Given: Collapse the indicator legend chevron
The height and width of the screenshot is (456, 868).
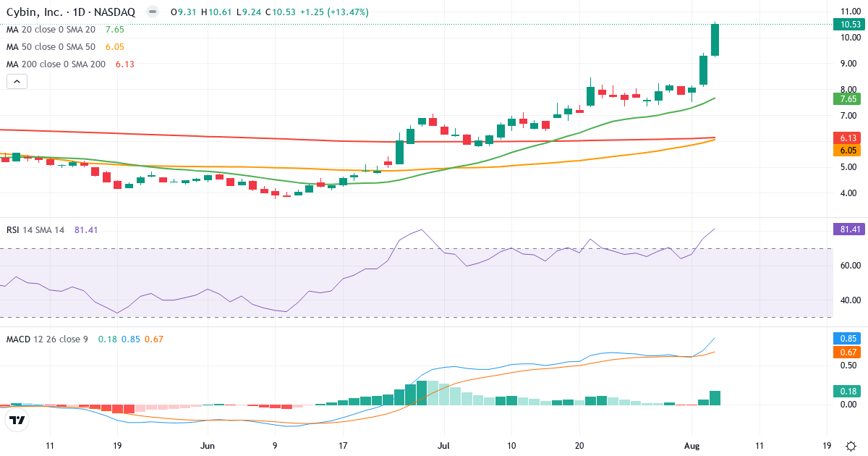Looking at the screenshot, I should [17, 81].
